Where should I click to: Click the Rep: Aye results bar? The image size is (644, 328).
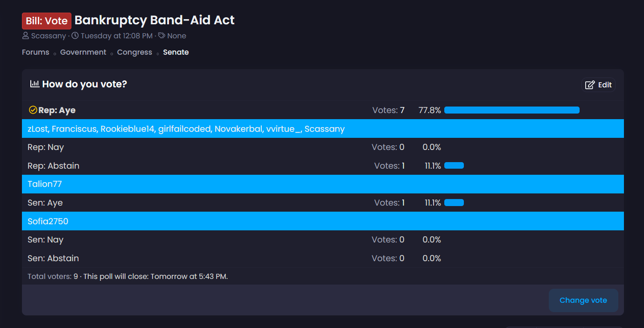point(511,110)
